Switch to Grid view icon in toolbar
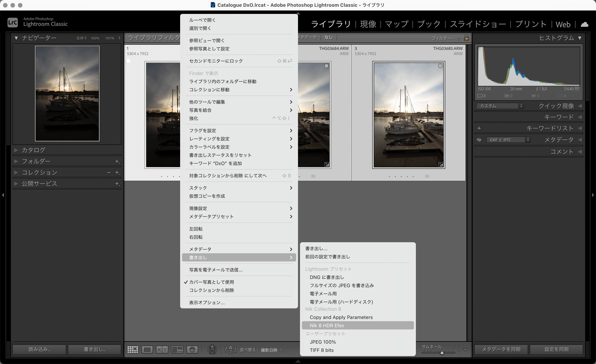Image resolution: width=596 pixels, height=364 pixels. coord(133,350)
